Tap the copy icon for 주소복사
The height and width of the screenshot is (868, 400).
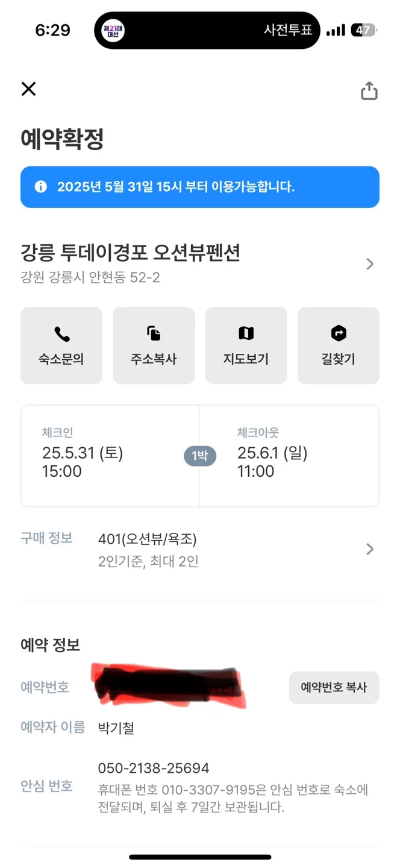point(154,333)
